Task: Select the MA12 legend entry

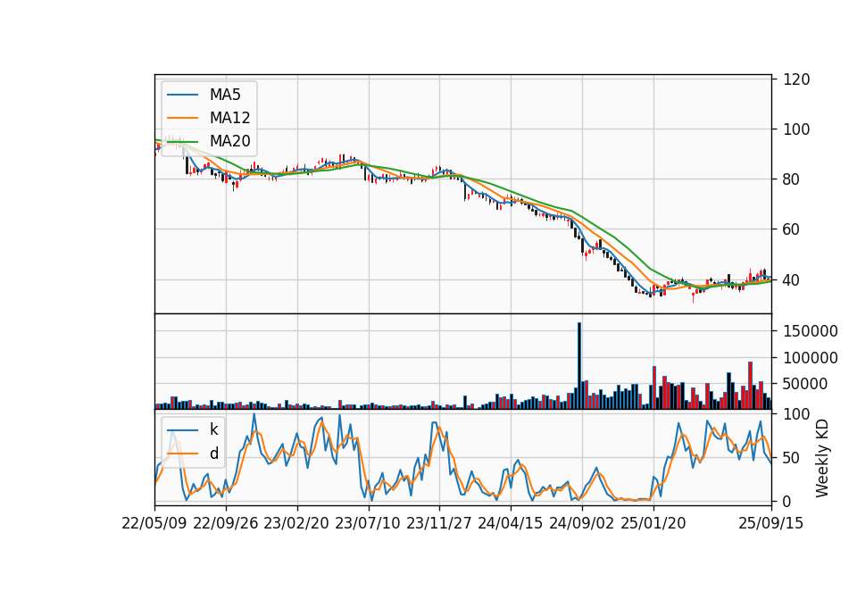Action: click(208, 118)
